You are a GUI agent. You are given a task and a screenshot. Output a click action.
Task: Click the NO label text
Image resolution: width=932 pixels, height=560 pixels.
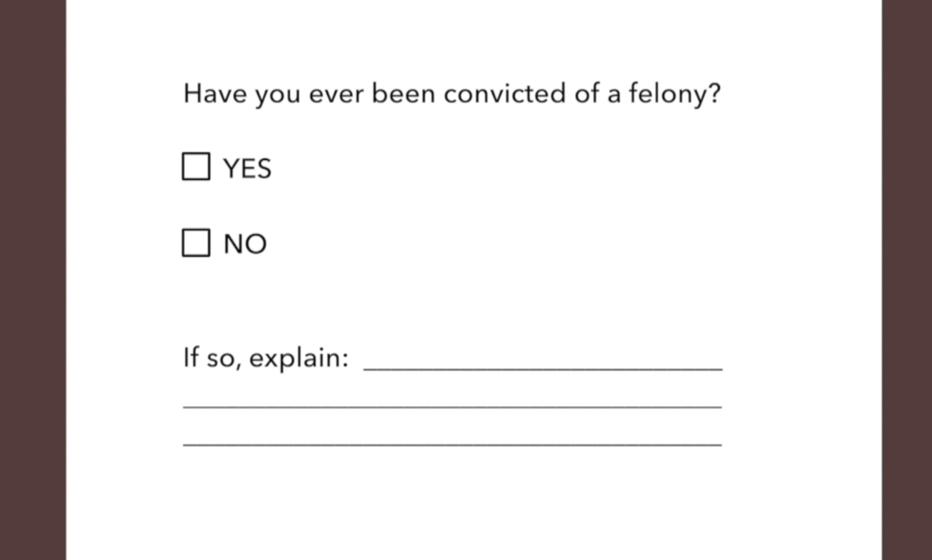pyautogui.click(x=245, y=244)
